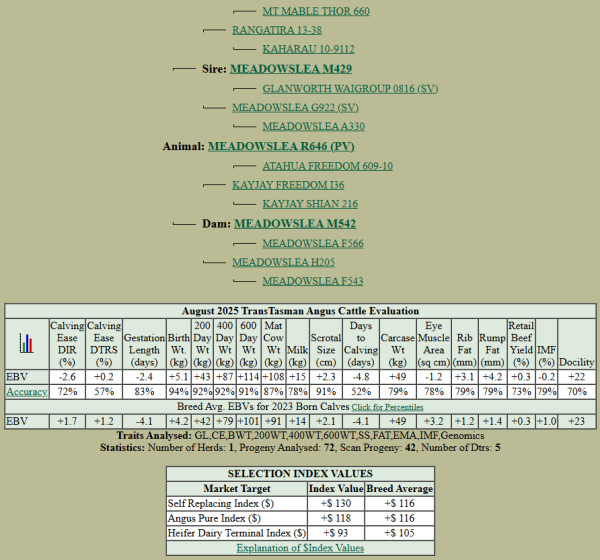Open Explanation of $Index Values link

pos(300,548)
